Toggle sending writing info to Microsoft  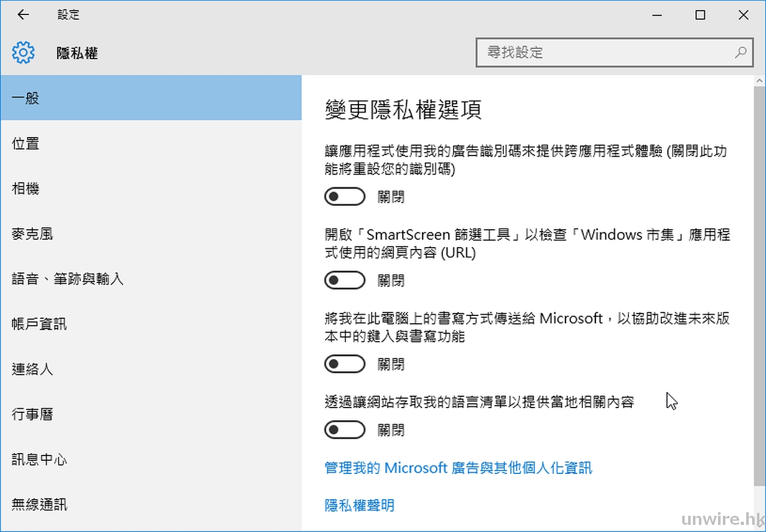click(345, 364)
